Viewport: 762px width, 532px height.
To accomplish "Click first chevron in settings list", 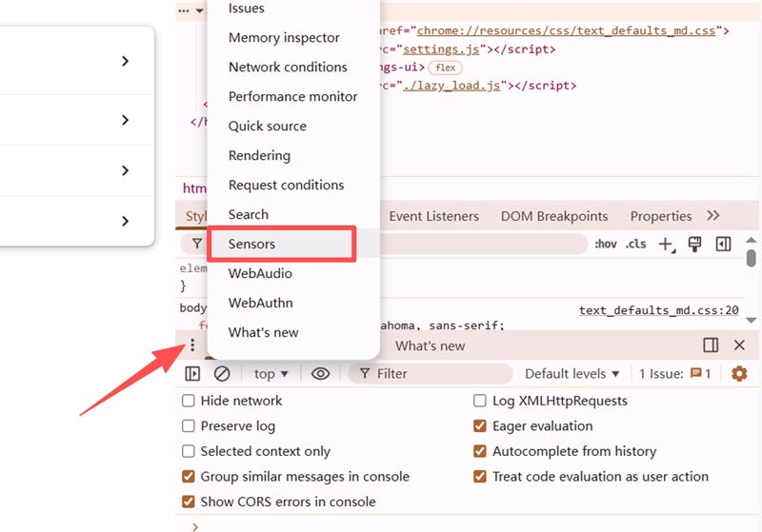I will pyautogui.click(x=125, y=61).
